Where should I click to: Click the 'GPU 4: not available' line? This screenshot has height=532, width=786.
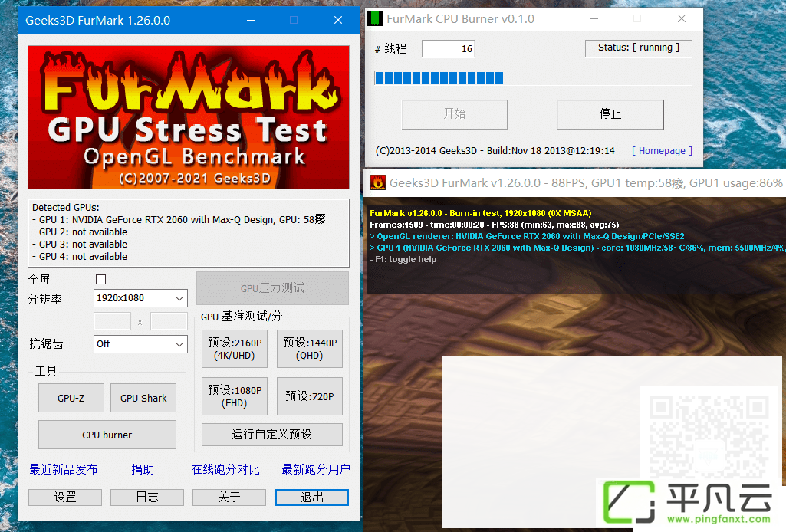coord(80,257)
